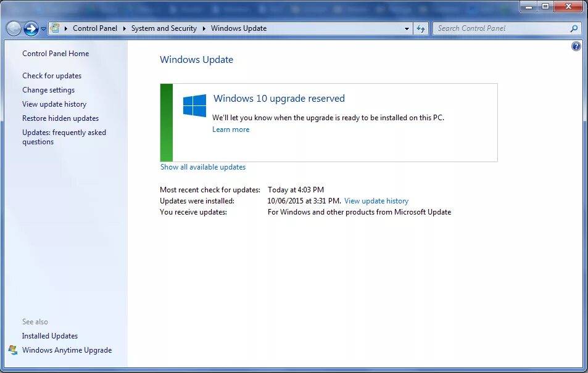
Task: Click the You receive updates label
Action: 194,212
